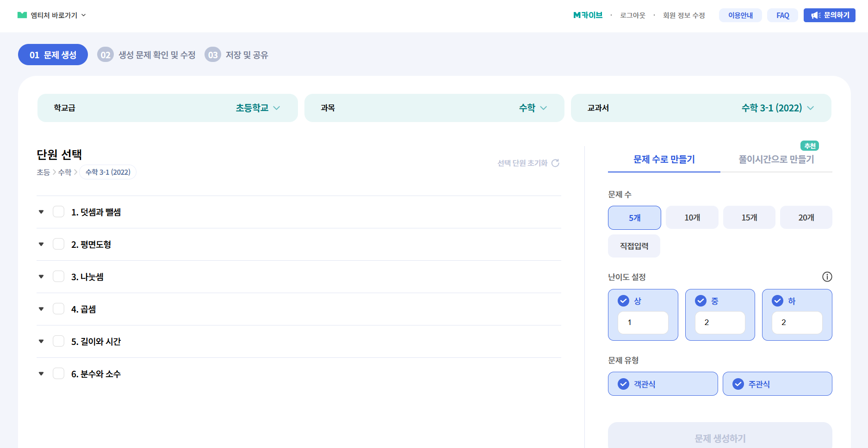The image size is (868, 448).
Task: Click the 하 difficulty count input field
Action: (x=797, y=323)
